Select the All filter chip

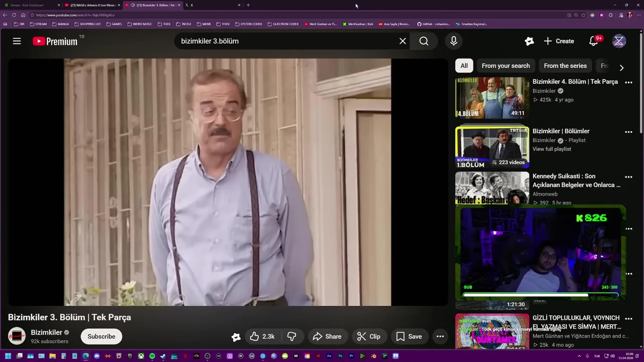[464, 66]
